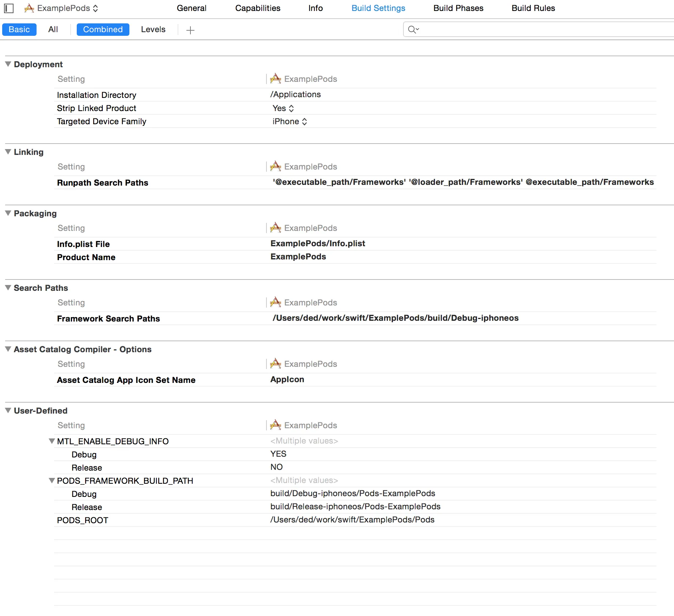Open Targeted Device Family iPhone popup
The height and width of the screenshot is (616, 674).
(x=290, y=122)
